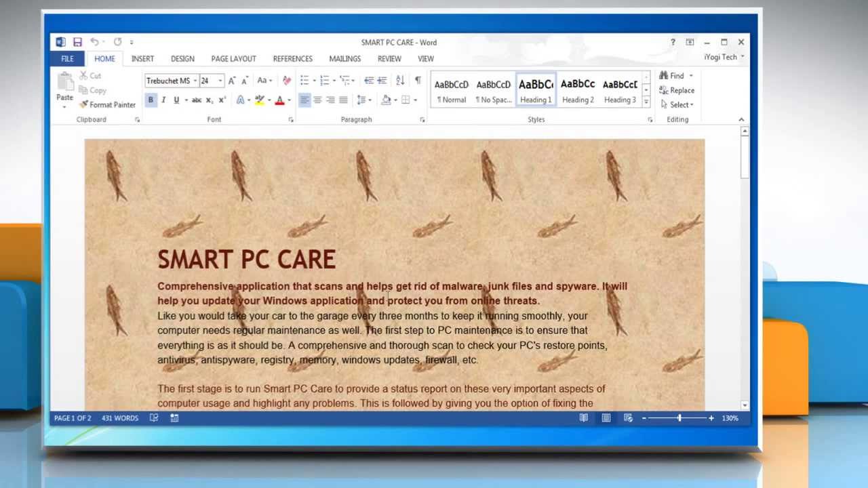Apply Numbering list icon

pyautogui.click(x=325, y=81)
